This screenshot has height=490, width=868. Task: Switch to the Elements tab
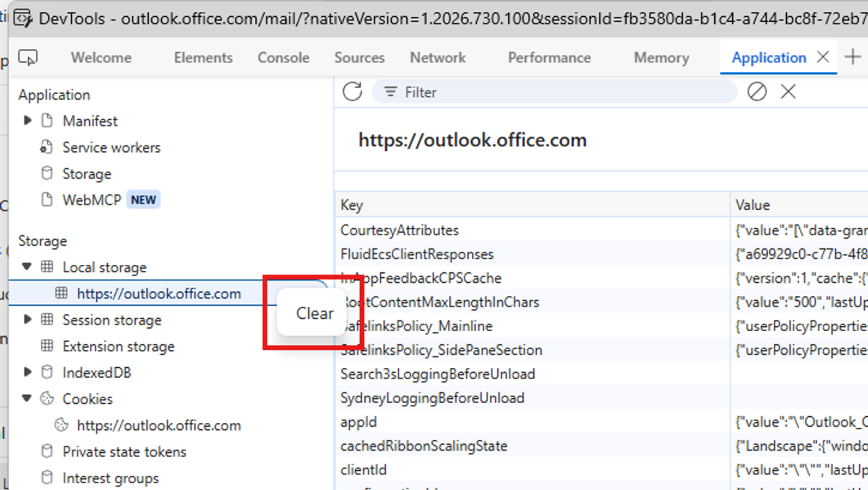tap(203, 58)
